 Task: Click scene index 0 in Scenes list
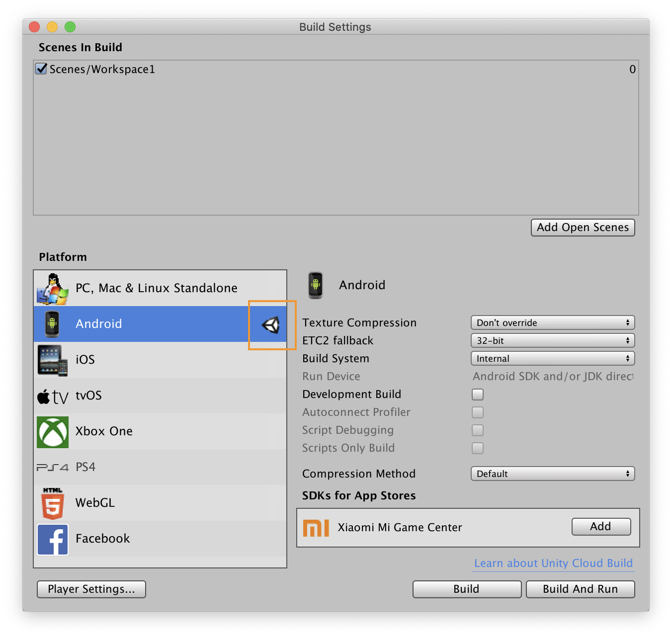point(632,70)
